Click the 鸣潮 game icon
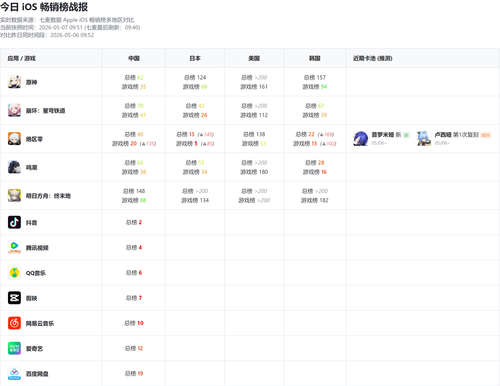Viewport: 500px width, 386px height. (x=14, y=167)
